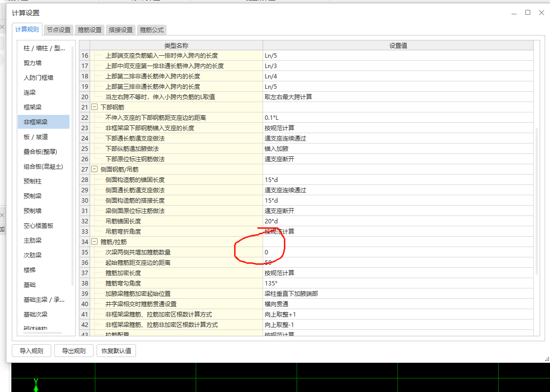
Task: Select 叠合板(整厚) in the list
Action: tap(44, 151)
